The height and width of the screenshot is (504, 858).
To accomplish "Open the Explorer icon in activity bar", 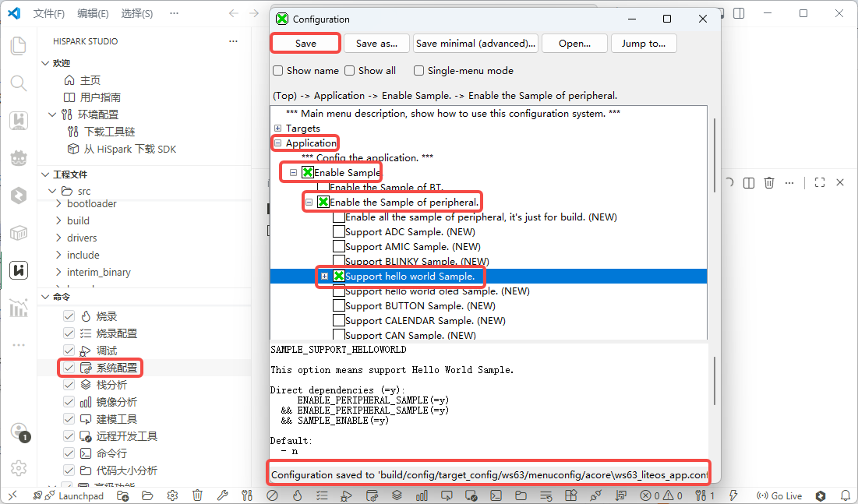I will (x=19, y=46).
